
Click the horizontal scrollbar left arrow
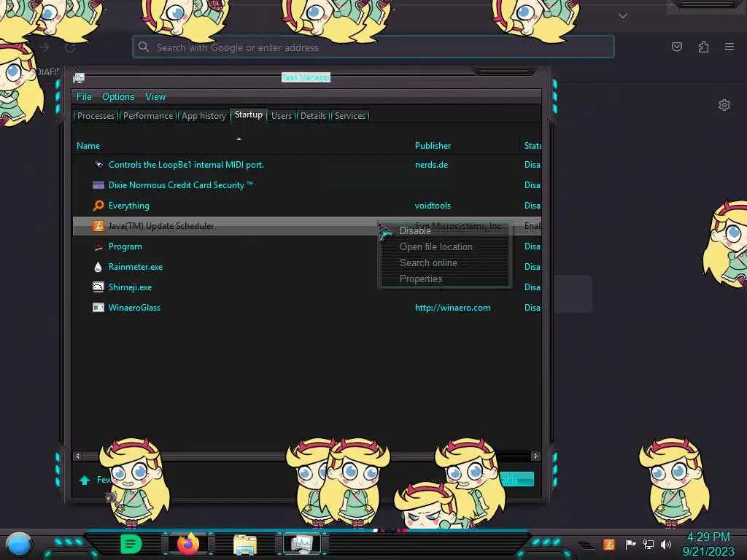(x=77, y=456)
